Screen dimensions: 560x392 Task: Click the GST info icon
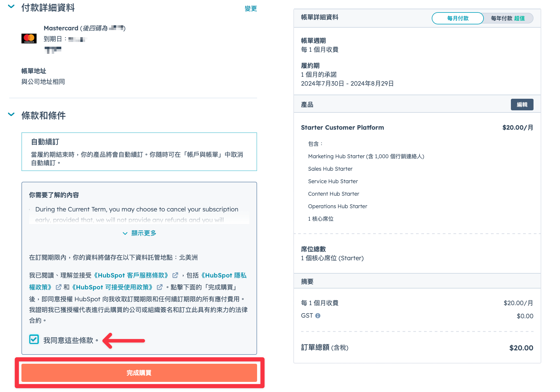click(x=318, y=316)
